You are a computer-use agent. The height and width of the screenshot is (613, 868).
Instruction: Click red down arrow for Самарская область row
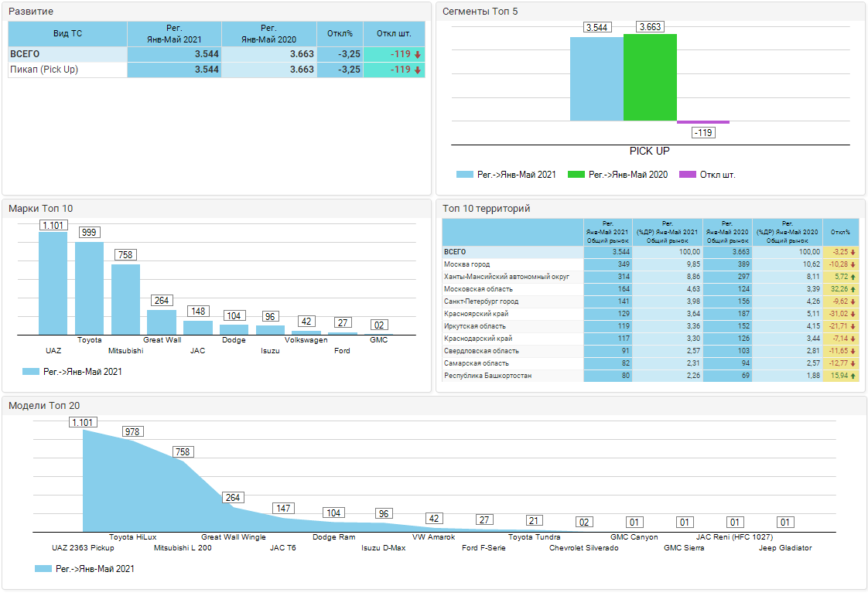pos(853,363)
